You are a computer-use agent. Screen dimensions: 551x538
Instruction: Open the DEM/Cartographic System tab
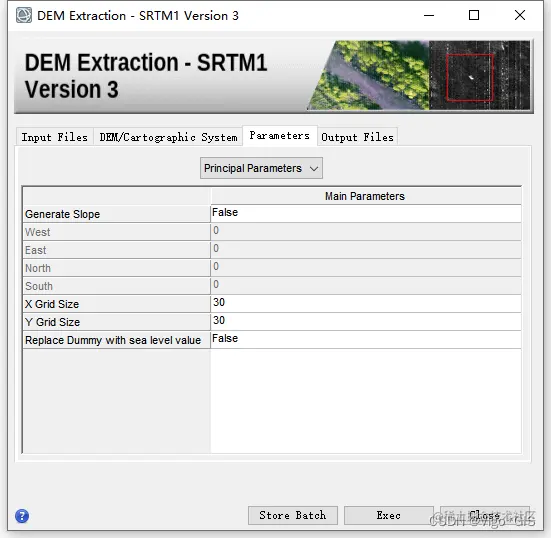(x=168, y=137)
